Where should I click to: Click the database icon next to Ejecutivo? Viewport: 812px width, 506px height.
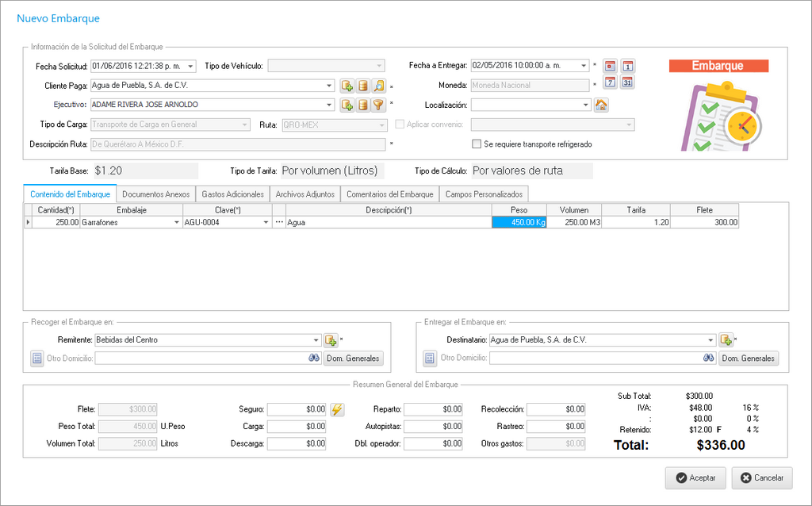(362, 105)
